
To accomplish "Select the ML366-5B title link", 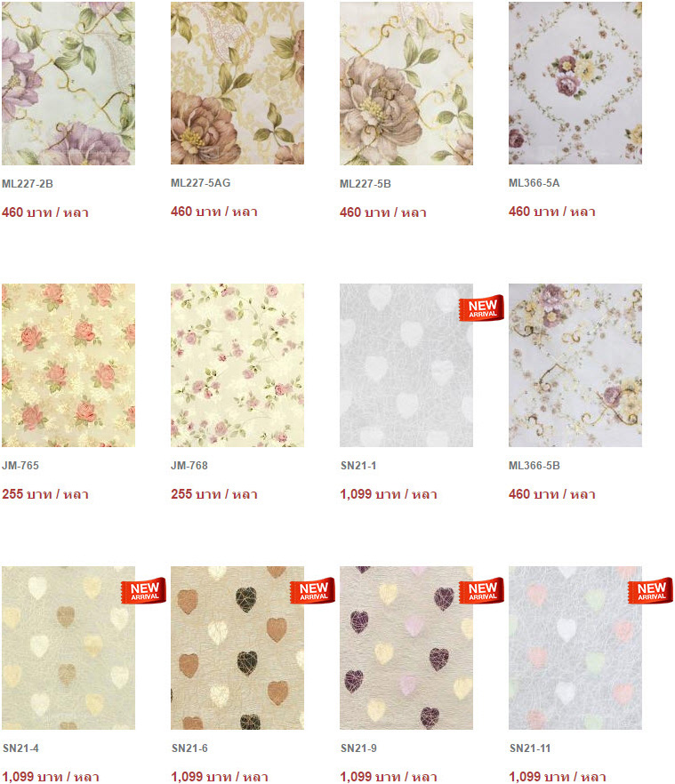I will pyautogui.click(x=534, y=466).
